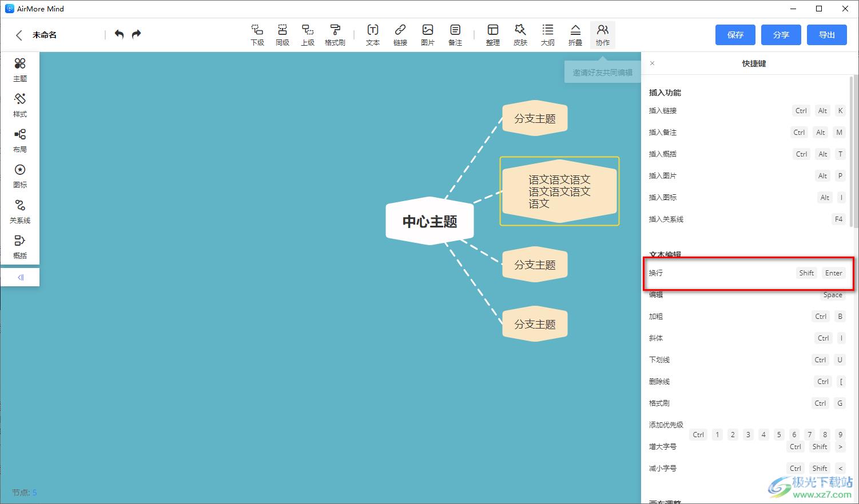
Task: Click the 导出 export button
Action: (827, 35)
